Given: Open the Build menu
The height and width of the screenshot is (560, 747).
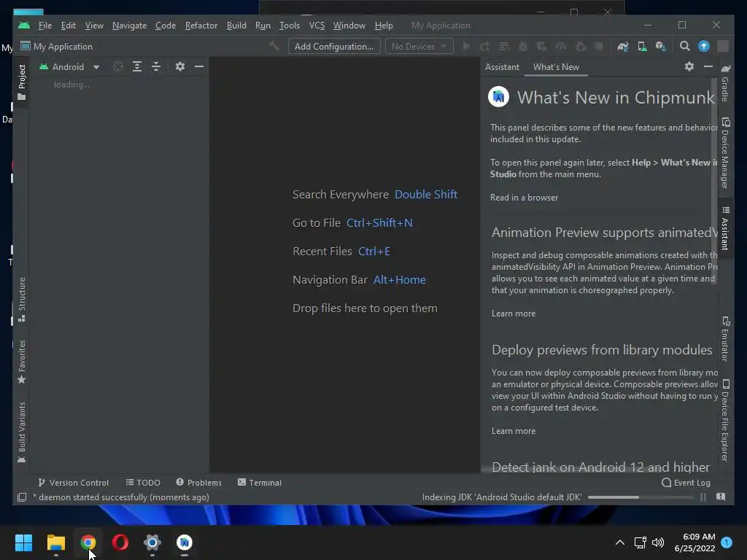Looking at the screenshot, I should (236, 26).
